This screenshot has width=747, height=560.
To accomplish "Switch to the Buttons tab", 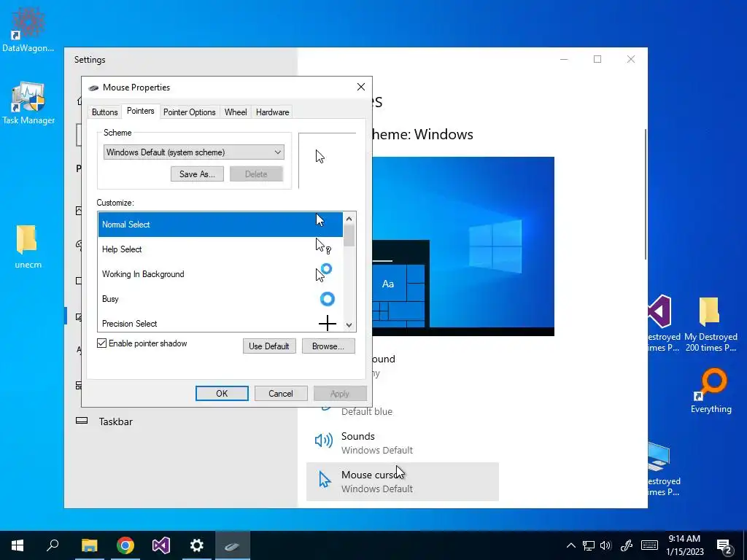I will 104,112.
